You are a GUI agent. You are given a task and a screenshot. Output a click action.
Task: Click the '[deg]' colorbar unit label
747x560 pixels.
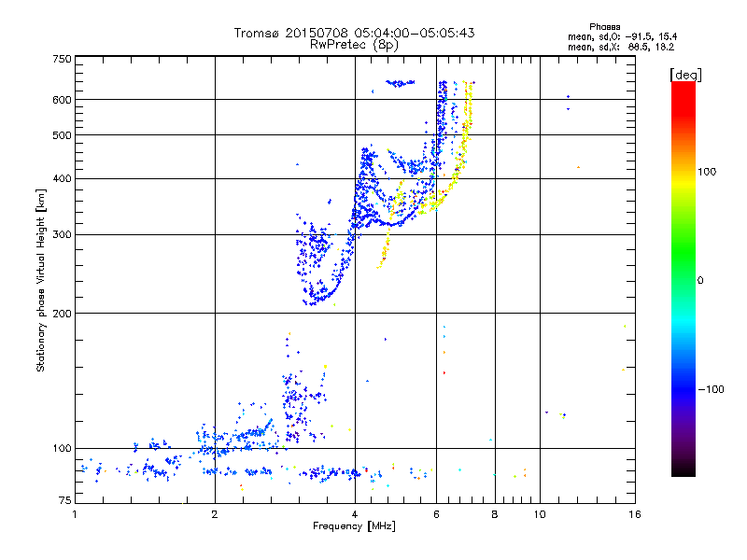(685, 75)
